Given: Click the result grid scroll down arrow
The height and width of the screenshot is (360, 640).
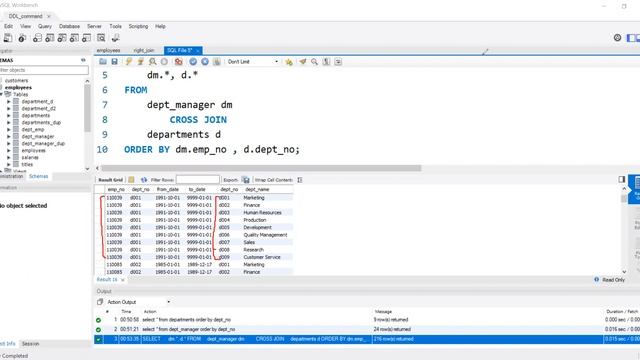Looking at the screenshot, I should coord(624,271).
